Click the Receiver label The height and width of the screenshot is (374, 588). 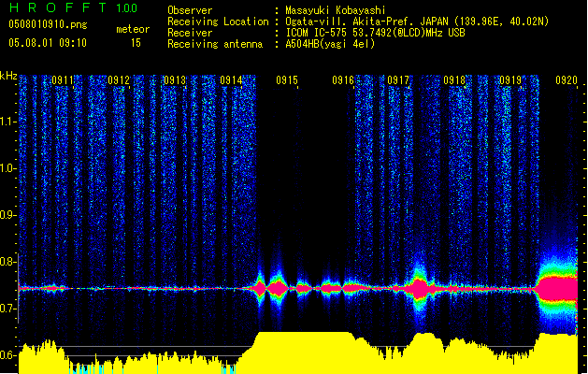tap(190, 33)
